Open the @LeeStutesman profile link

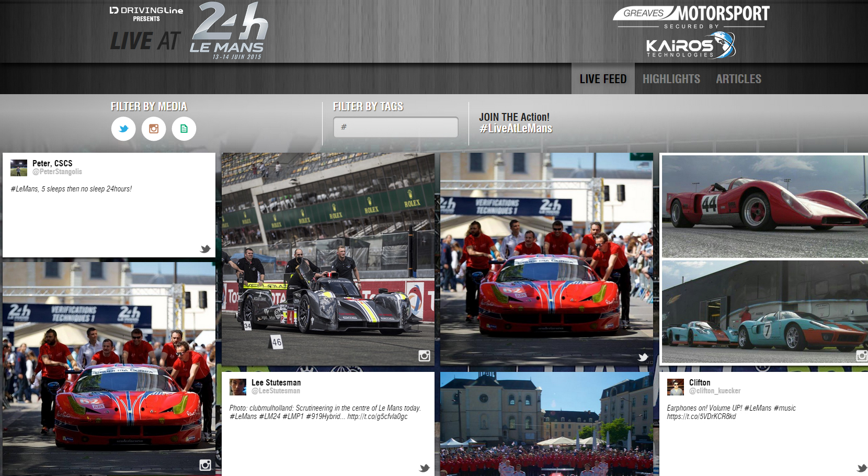point(276,391)
